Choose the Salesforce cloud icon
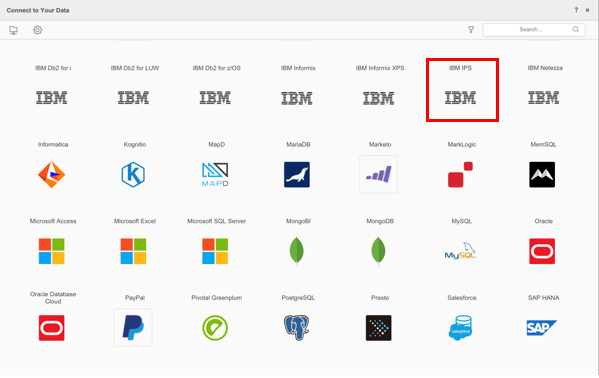The image size is (599, 378). click(x=460, y=328)
